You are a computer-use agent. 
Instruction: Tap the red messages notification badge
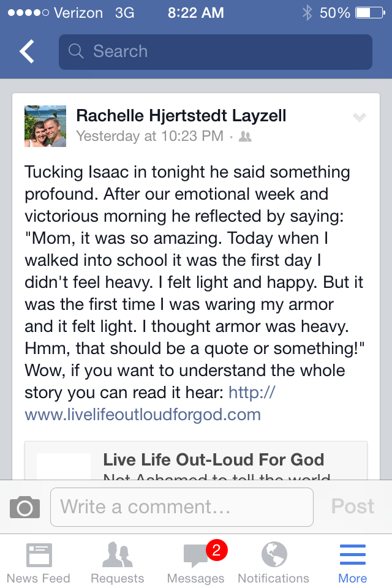(216, 550)
